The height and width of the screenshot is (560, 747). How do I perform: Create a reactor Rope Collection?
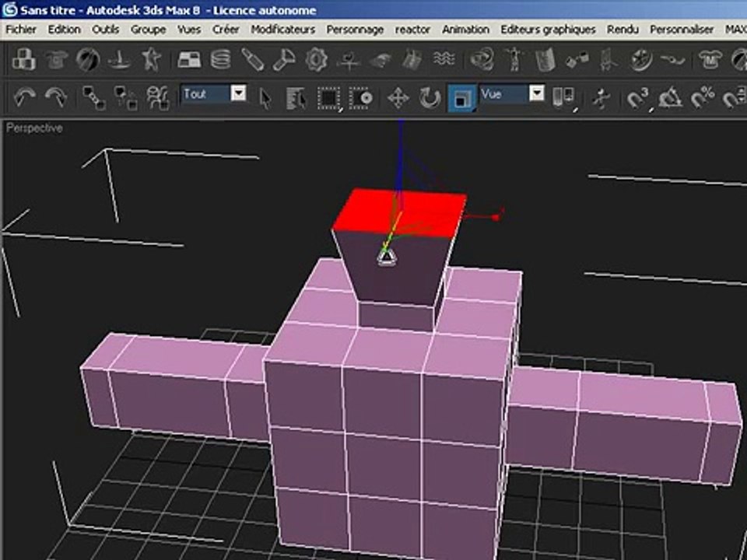(x=119, y=60)
